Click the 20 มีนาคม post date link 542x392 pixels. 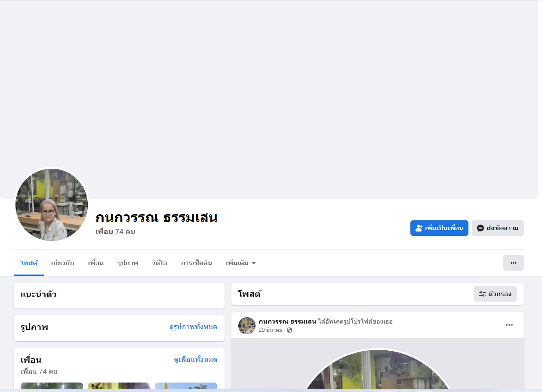click(271, 330)
